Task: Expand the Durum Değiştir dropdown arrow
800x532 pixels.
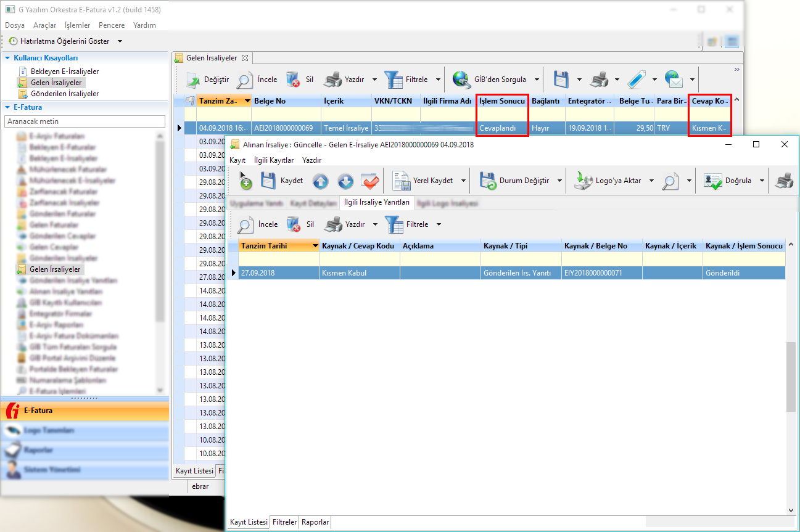Action: [559, 181]
